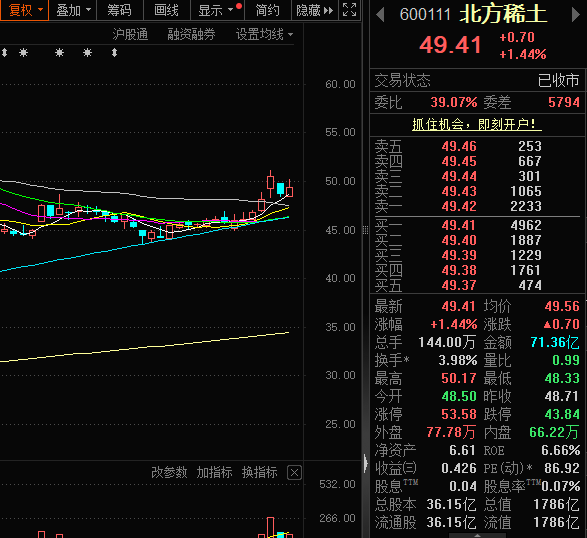
Task: Click the fullscreen expand icon in toolbar
Action: pyautogui.click(x=349, y=10)
